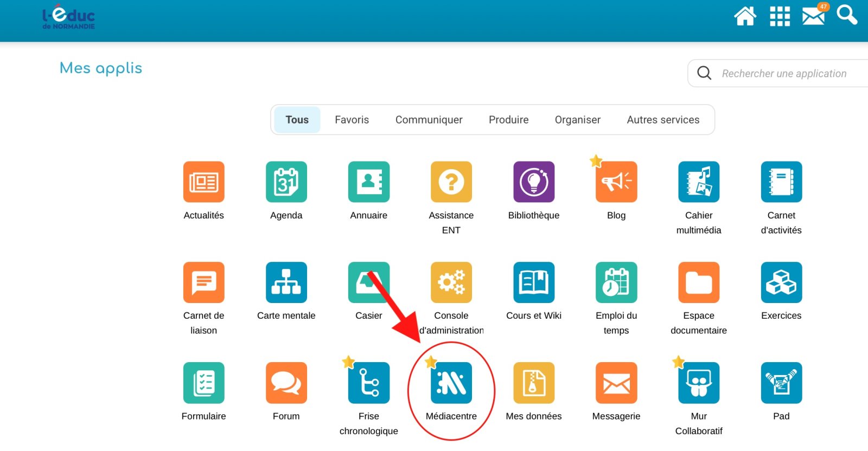This screenshot has width=868, height=451.
Task: Show the Autres services category
Action: 663,120
